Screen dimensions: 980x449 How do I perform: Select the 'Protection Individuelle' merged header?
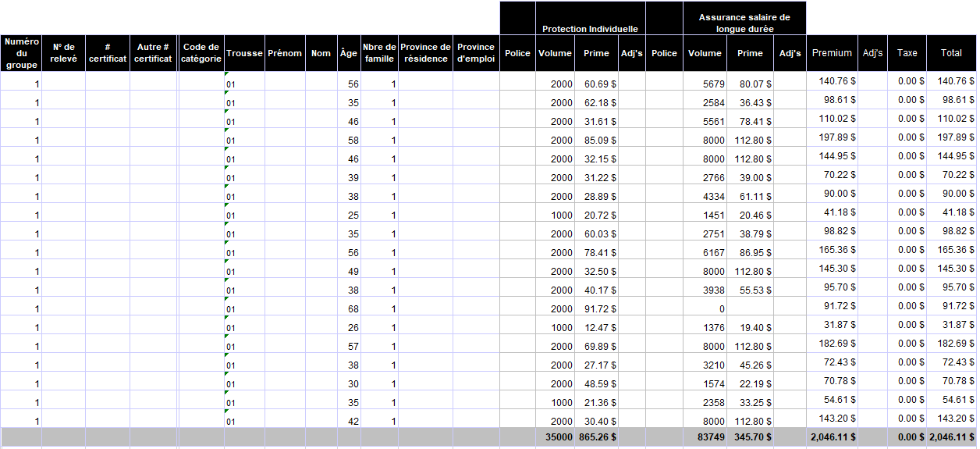point(591,18)
